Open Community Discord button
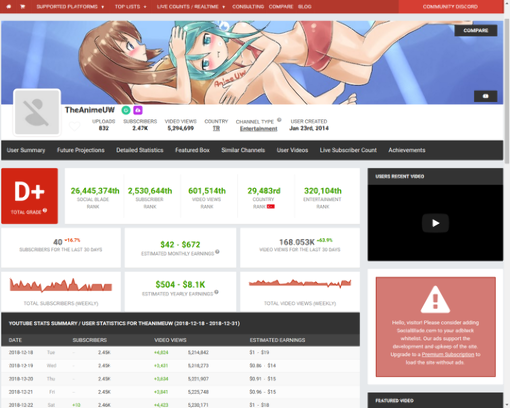 451,6
